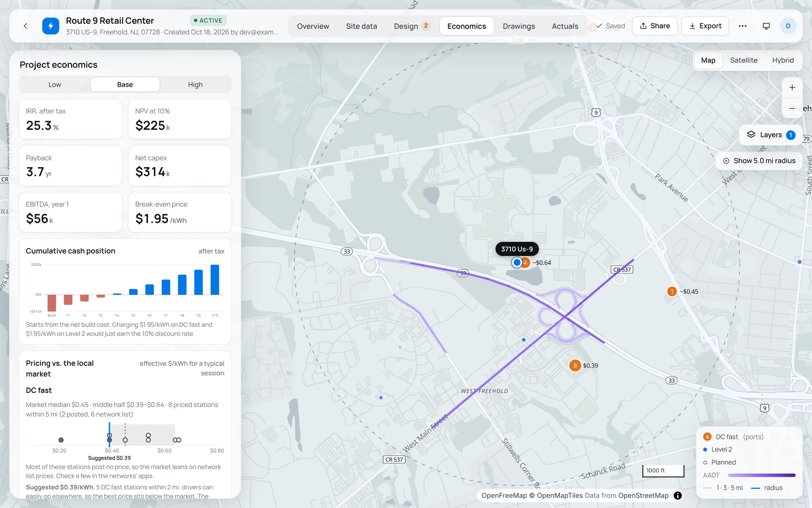Click the Build bar in cash chart
The width and height of the screenshot is (812, 508).
52,303
